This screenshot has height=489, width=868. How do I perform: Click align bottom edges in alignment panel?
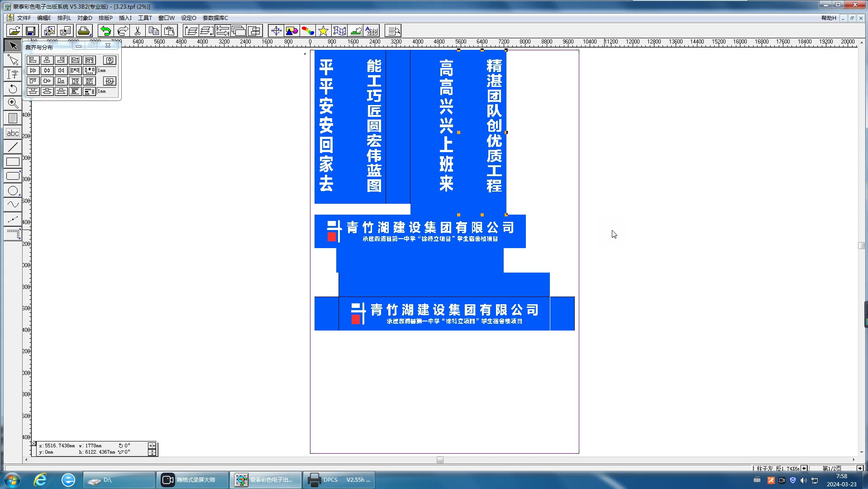coord(61,81)
